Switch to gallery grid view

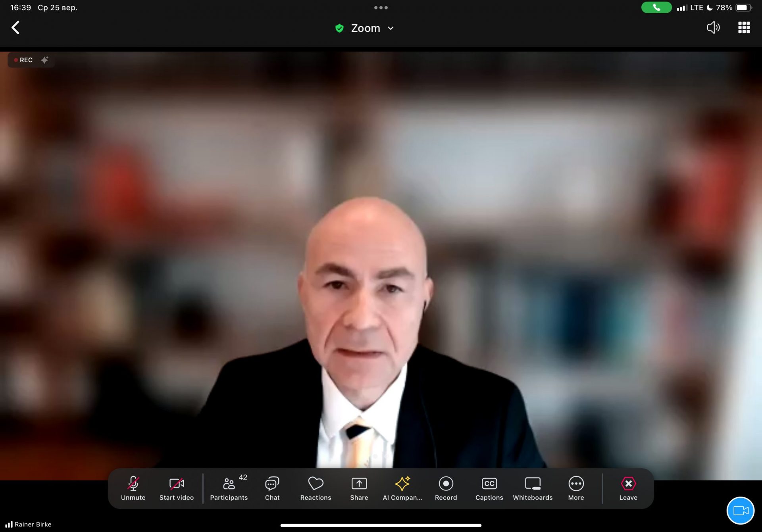744,28
